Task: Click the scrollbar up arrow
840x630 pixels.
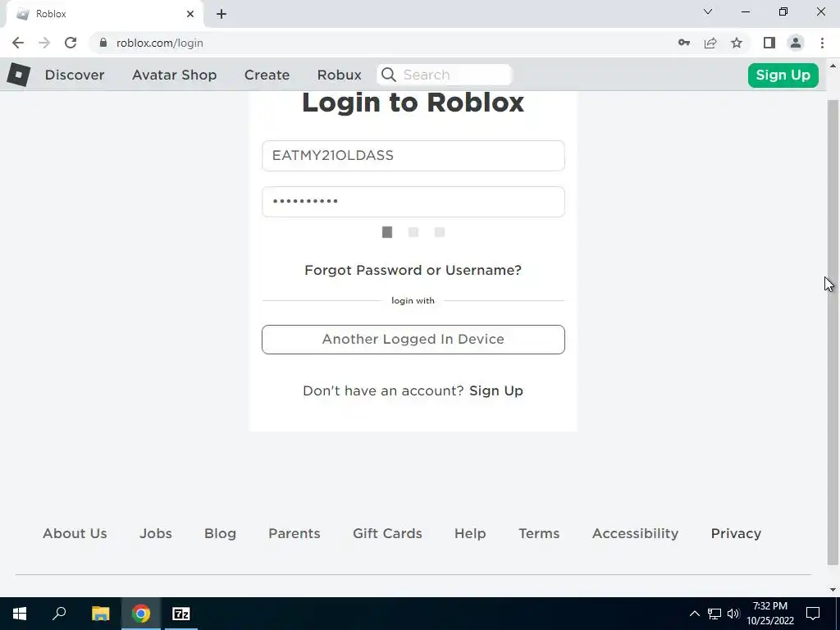Action: [x=833, y=66]
